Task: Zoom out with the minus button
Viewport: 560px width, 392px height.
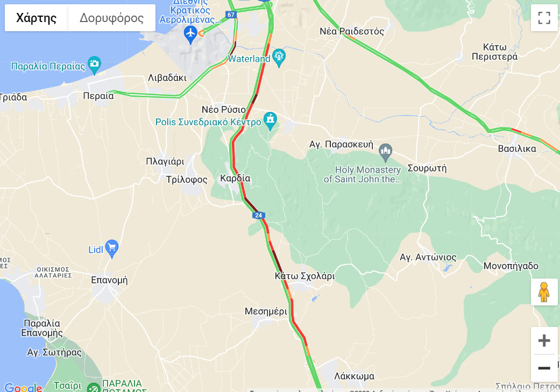Action: 544,368
